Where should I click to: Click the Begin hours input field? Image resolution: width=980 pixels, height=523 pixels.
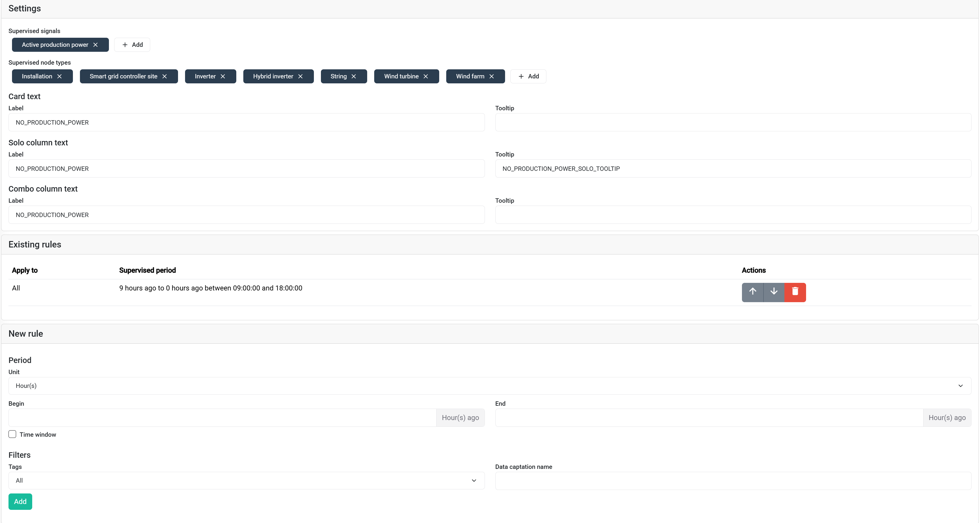(x=221, y=417)
